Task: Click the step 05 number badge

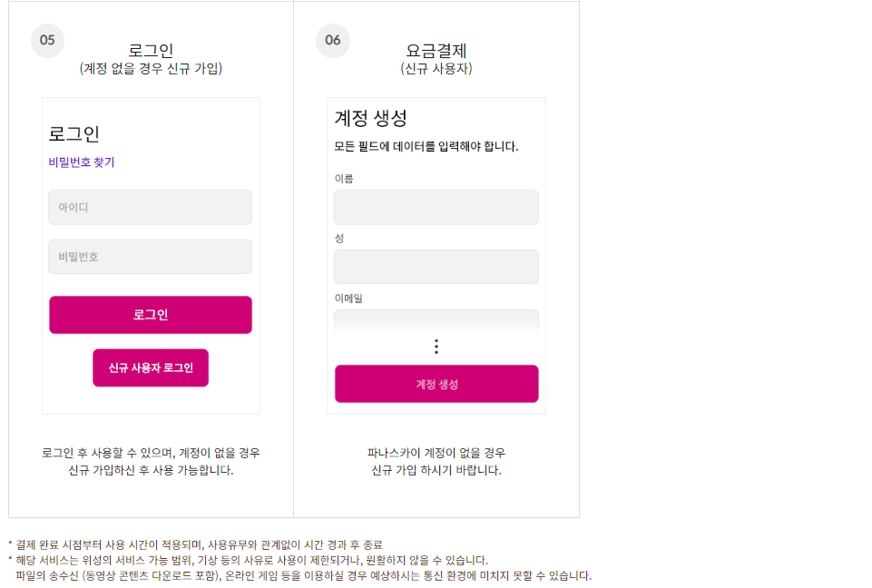Action: pos(47,40)
